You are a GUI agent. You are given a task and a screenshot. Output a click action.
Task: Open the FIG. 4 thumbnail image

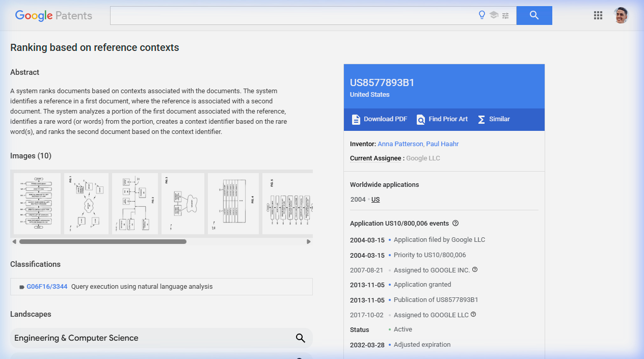[233, 204]
